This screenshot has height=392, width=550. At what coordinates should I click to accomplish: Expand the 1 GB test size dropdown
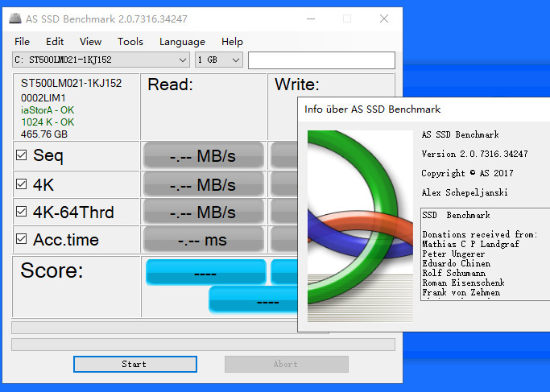coord(219,60)
